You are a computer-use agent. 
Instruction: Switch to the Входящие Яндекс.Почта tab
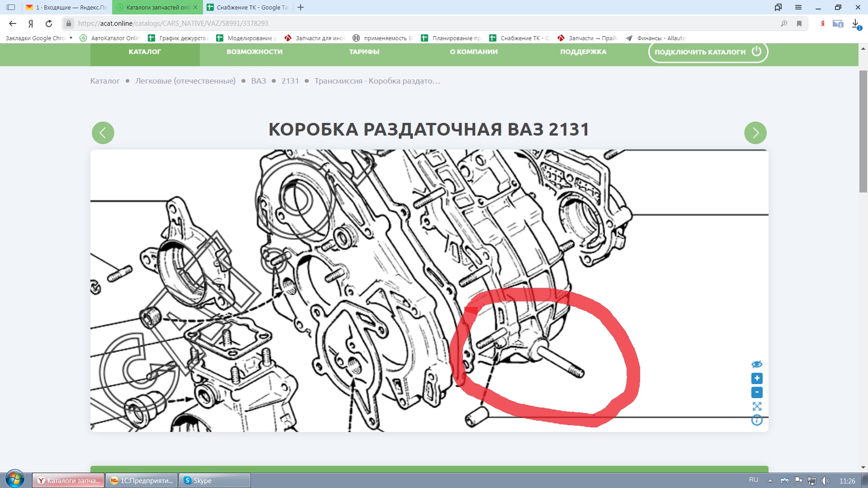[x=66, y=7]
